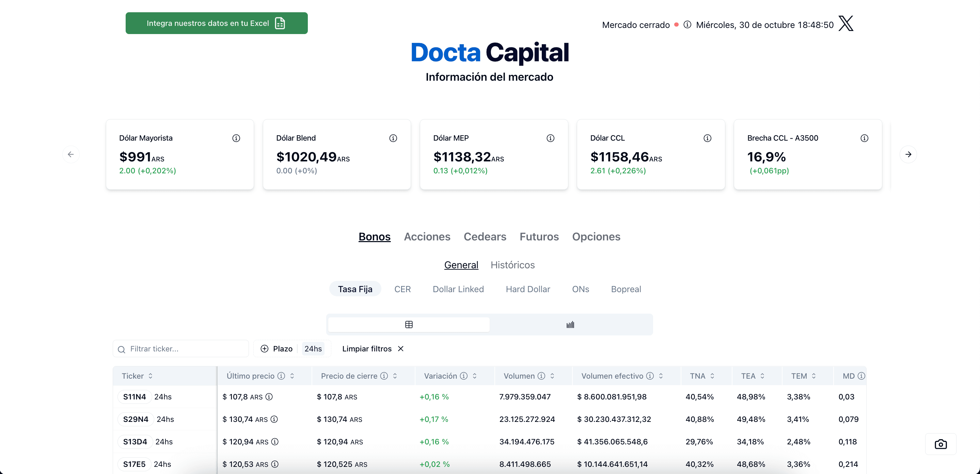Image resolution: width=980 pixels, height=474 pixels.
Task: Open info icon beside Volumen header
Action: (x=541, y=376)
